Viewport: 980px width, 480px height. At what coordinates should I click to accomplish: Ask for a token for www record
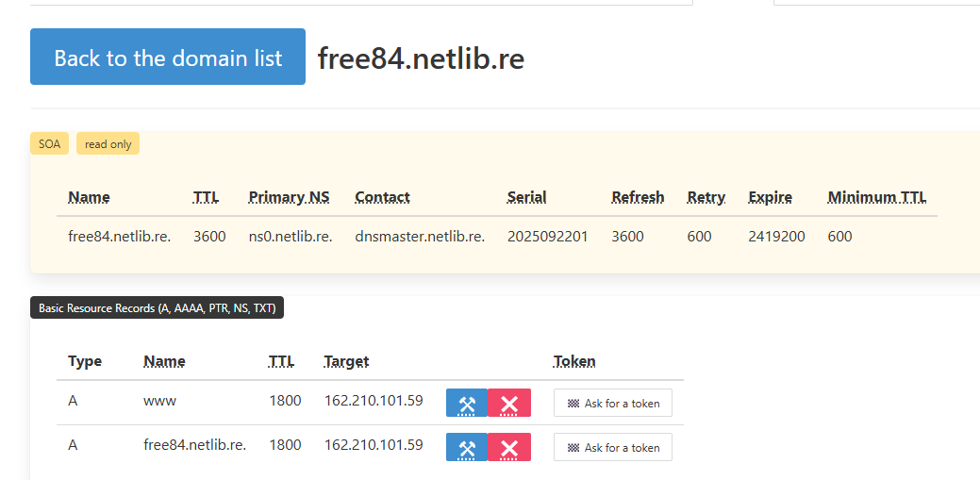(x=612, y=403)
